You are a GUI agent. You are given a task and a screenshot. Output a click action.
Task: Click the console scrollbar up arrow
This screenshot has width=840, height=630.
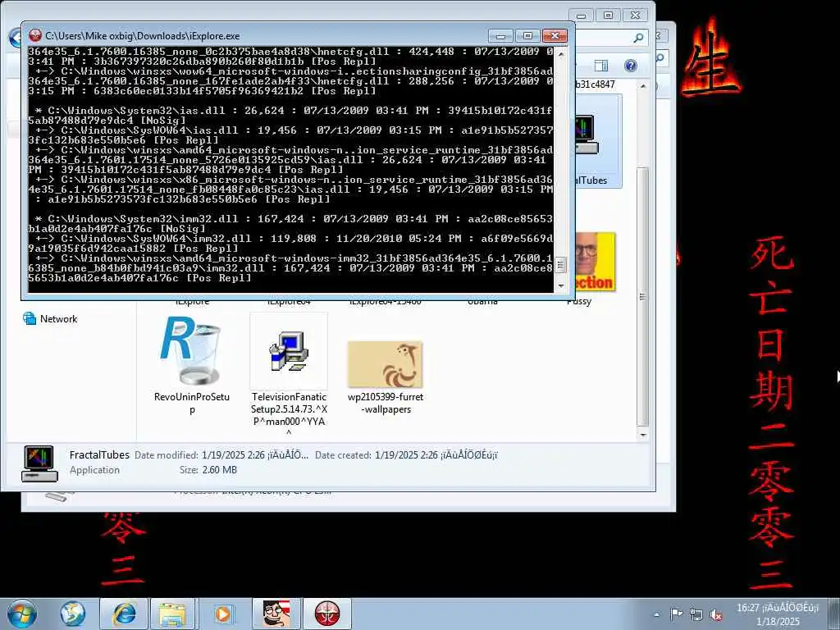pyautogui.click(x=561, y=53)
